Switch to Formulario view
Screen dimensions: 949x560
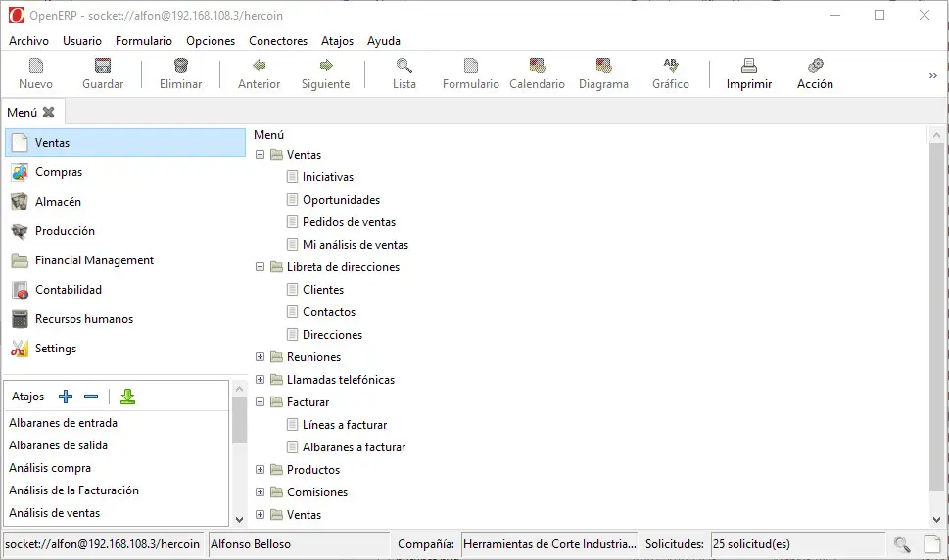(470, 66)
